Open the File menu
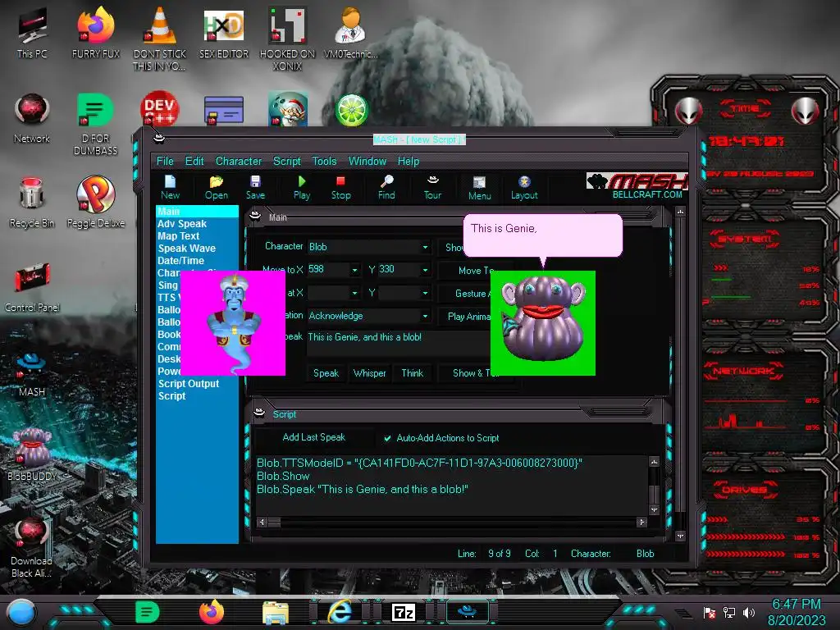This screenshot has width=840, height=630. [x=165, y=162]
